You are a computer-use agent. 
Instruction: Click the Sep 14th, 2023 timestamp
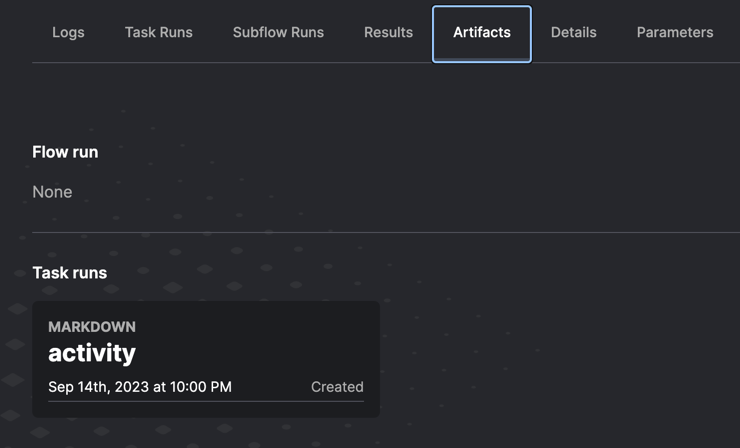[140, 387]
